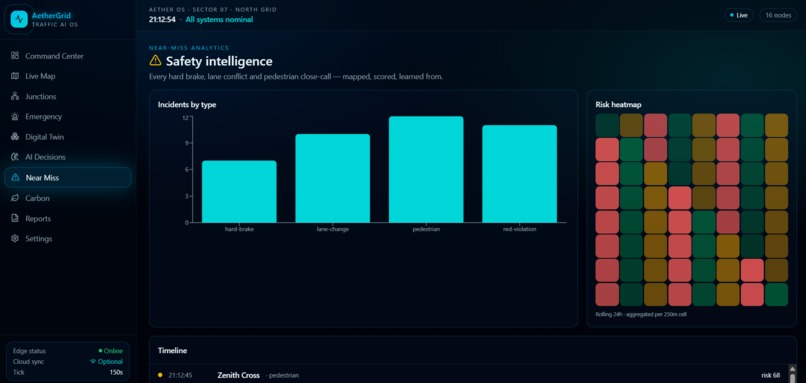Screen dimensions: 806x383
Task: Click the Near Miss triangle icon
Action: (x=15, y=177)
